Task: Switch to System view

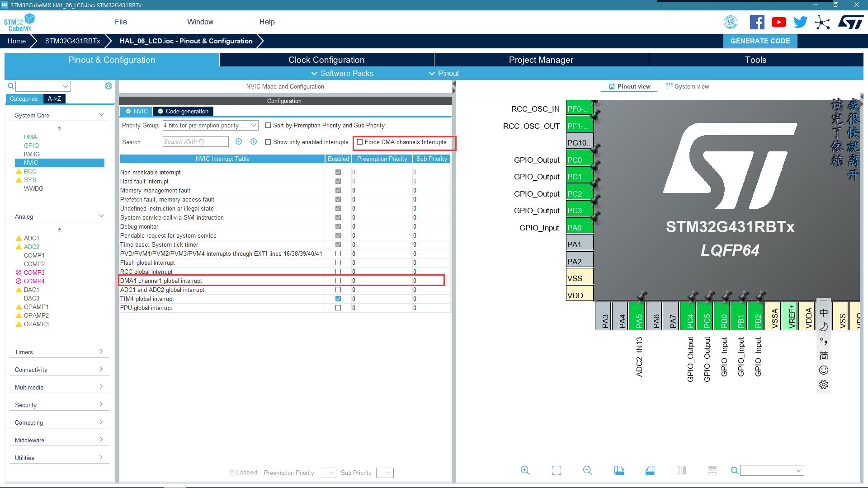Action: pos(687,86)
